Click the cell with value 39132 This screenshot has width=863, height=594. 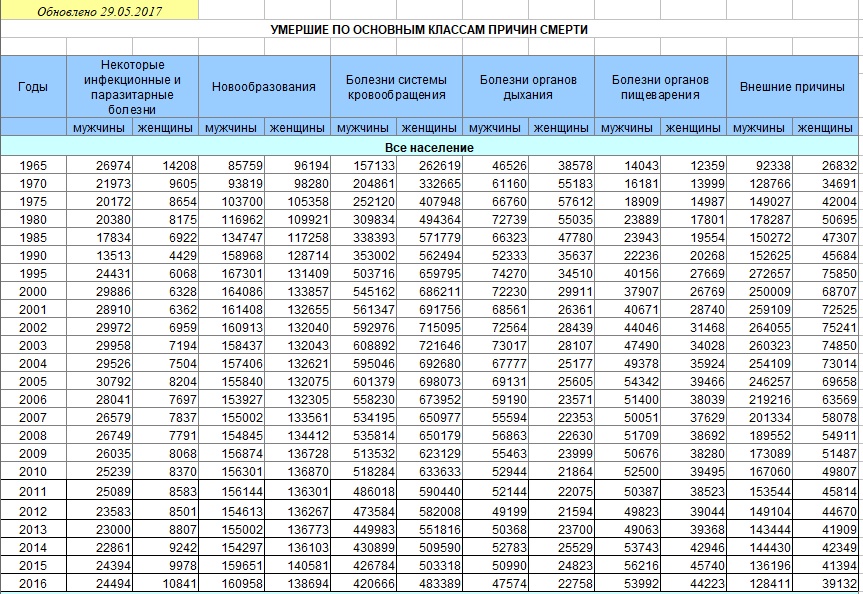[x=826, y=584]
